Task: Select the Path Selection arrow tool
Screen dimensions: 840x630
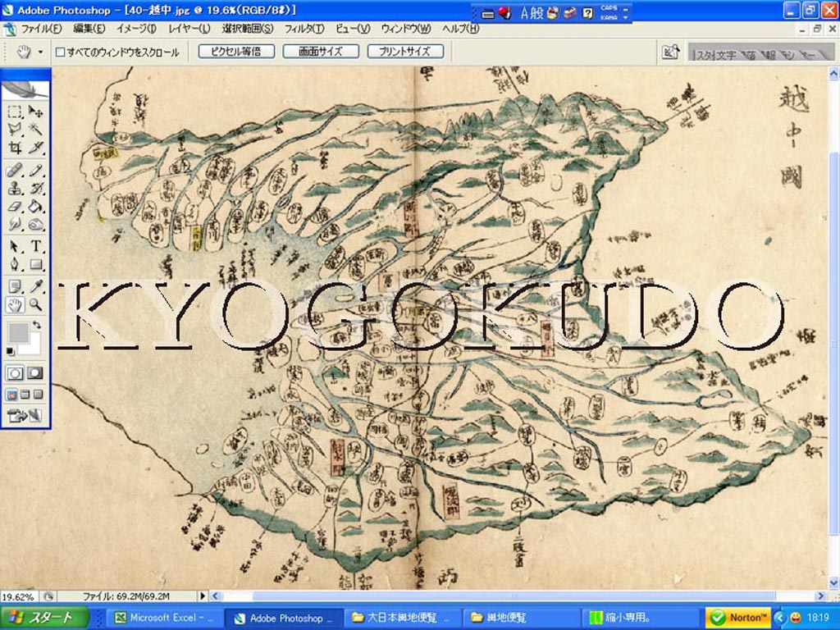Action: click(15, 246)
